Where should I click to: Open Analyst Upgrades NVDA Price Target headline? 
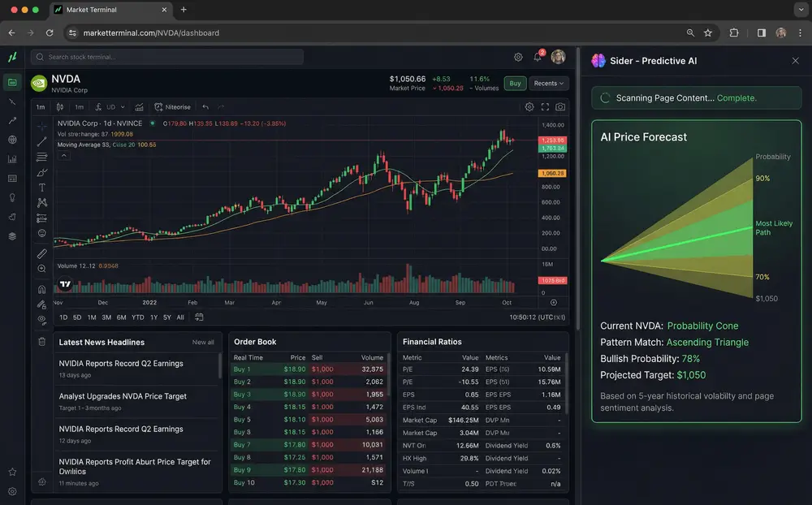tap(123, 396)
